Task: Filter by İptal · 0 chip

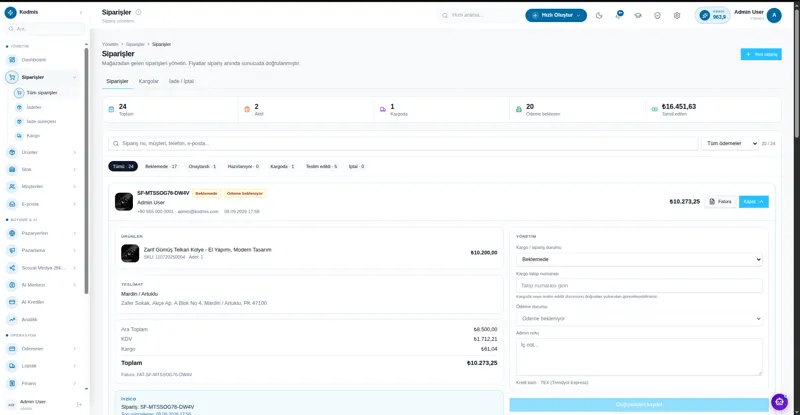Action: point(356,166)
